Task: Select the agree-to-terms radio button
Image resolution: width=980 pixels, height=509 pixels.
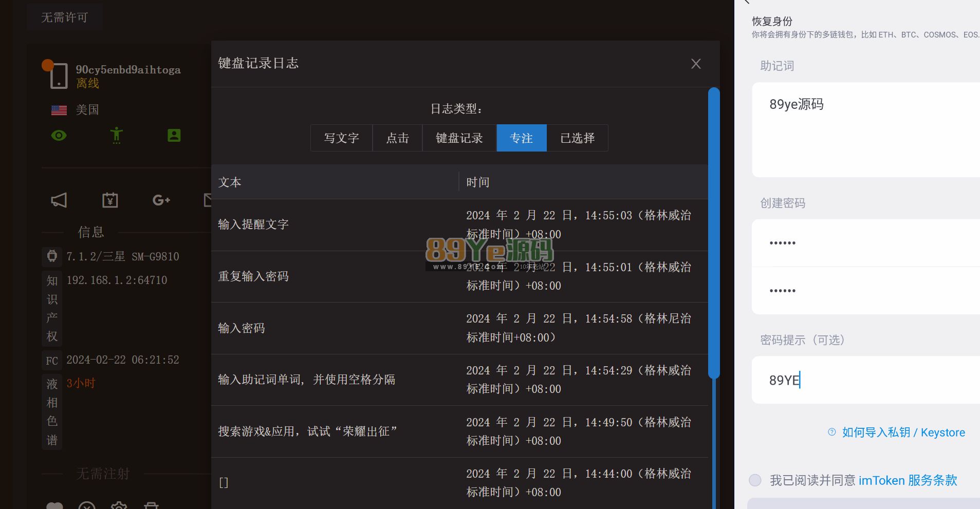Action: point(755,480)
